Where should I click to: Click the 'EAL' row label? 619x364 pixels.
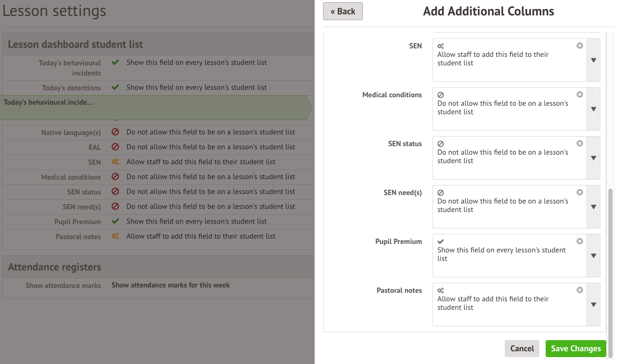(95, 147)
